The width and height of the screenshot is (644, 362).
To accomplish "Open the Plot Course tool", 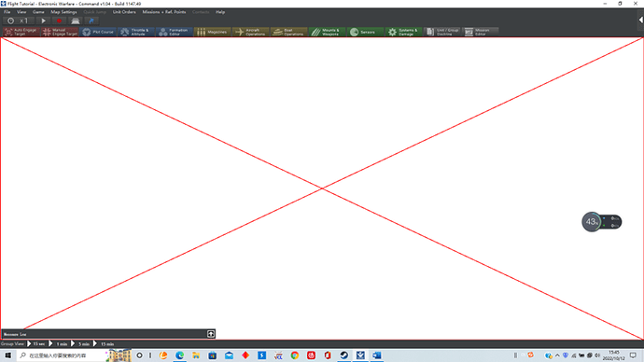I will [98, 32].
